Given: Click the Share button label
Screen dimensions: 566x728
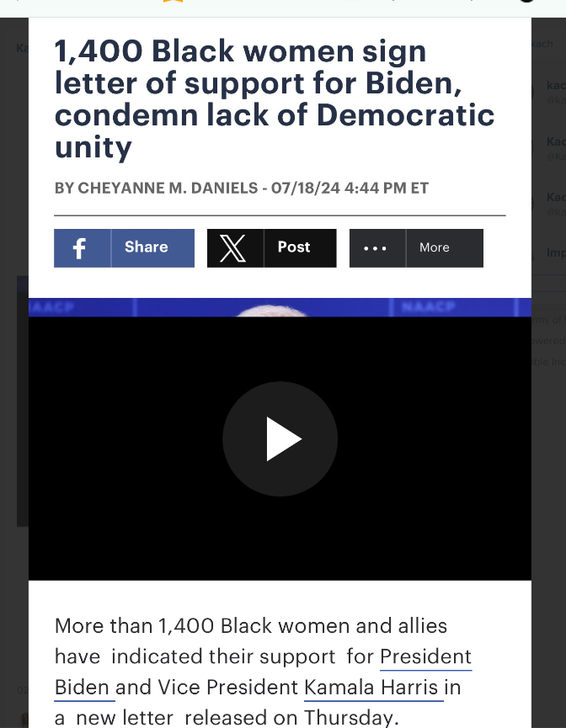Looking at the screenshot, I should pyautogui.click(x=146, y=247).
